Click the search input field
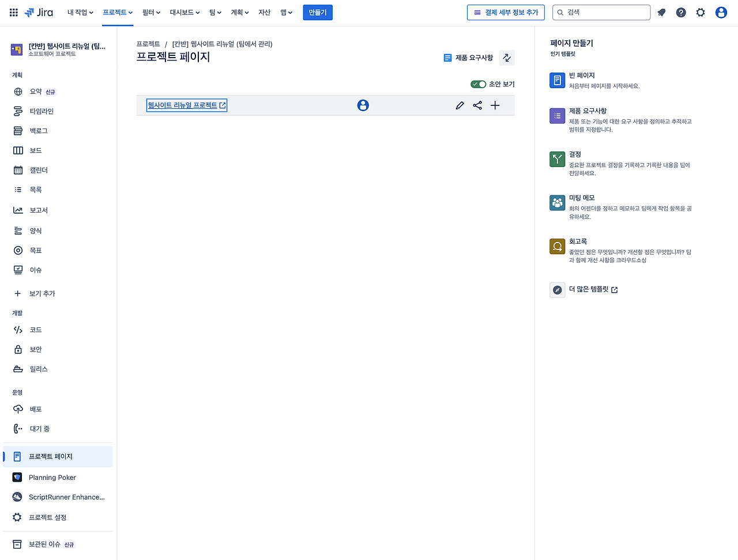The width and height of the screenshot is (738, 560). pyautogui.click(x=601, y=12)
